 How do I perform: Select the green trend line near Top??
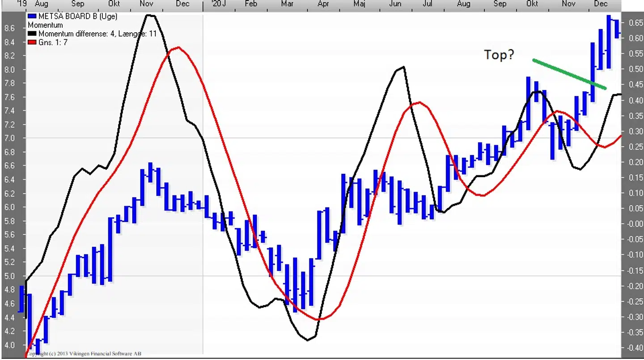(x=569, y=74)
